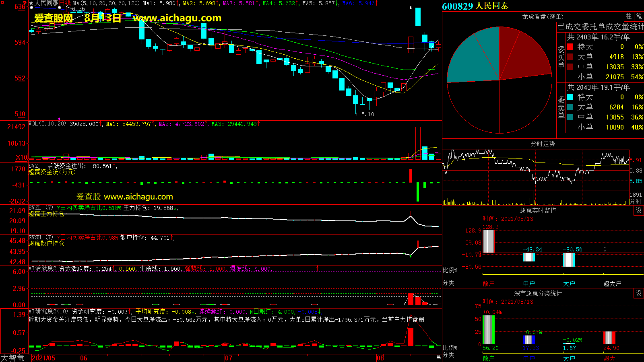The height and width of the screenshot is (362, 644).
Task: Click the small red square icon at top-left
Action: (x=2, y=2)
